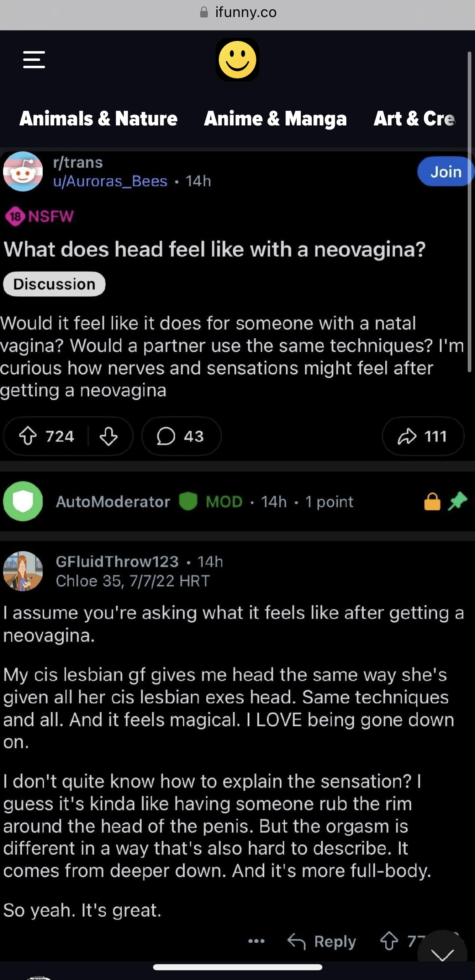This screenshot has width=475, height=980.
Task: Select the Anime & Manga category
Action: click(x=275, y=119)
